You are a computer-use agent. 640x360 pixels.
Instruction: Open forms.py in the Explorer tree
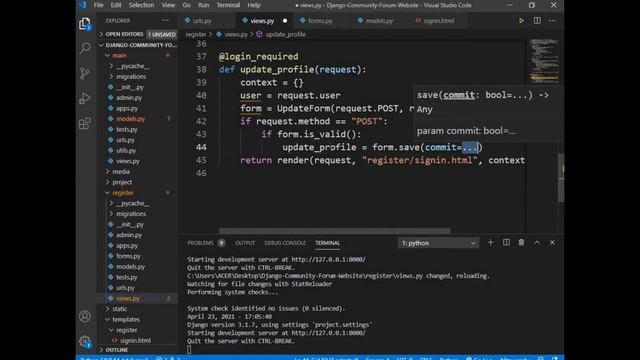click(x=128, y=256)
